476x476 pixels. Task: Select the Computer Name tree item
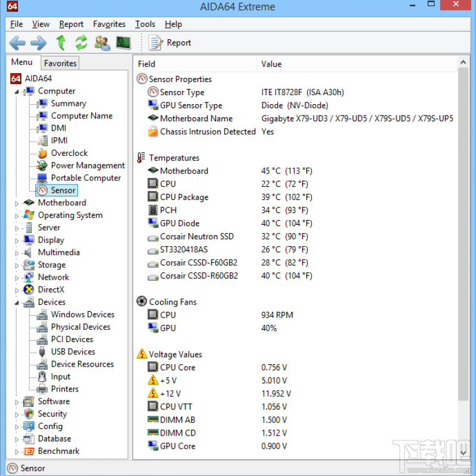click(x=82, y=115)
